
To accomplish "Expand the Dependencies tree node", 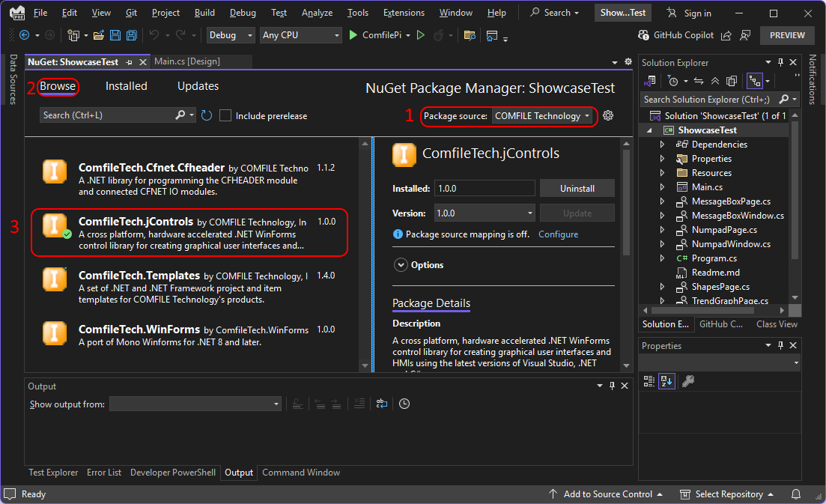I will [x=662, y=145].
